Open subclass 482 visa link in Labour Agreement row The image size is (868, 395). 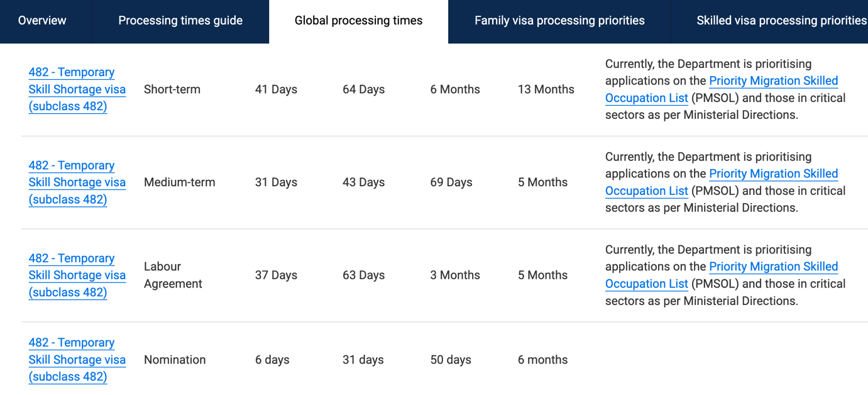point(77,275)
